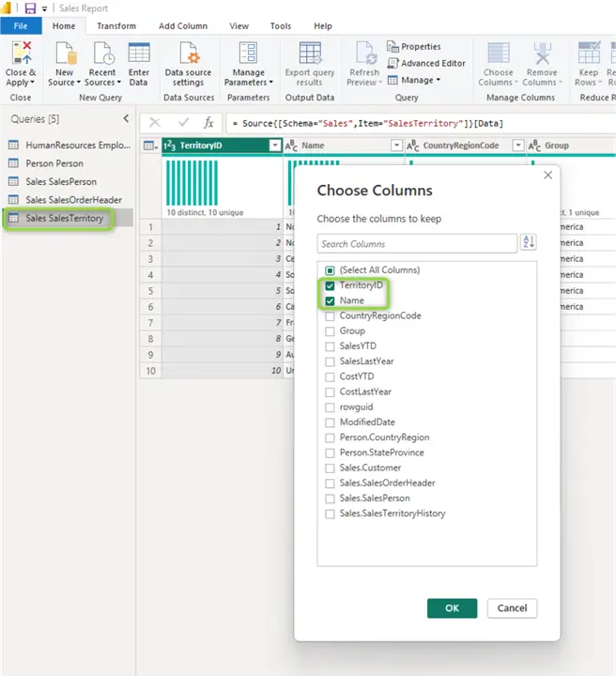Click the fx formula icon
Viewport: 616px width, 676px height.
[208, 123]
